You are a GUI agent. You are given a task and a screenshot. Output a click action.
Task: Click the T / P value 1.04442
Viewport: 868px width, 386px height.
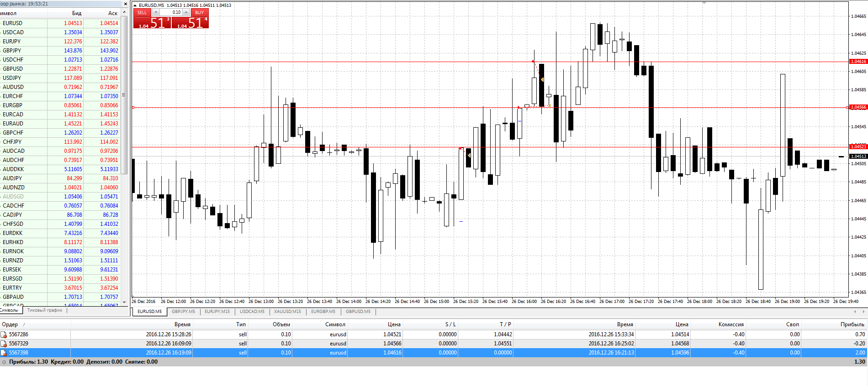[503, 334]
